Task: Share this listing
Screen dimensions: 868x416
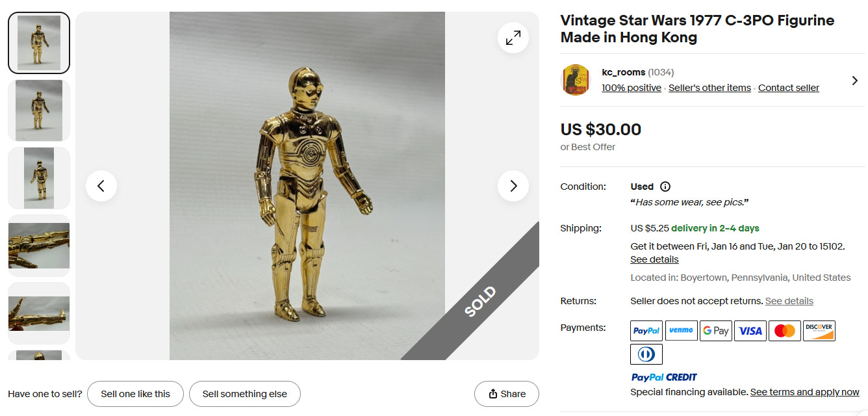Action: click(507, 394)
